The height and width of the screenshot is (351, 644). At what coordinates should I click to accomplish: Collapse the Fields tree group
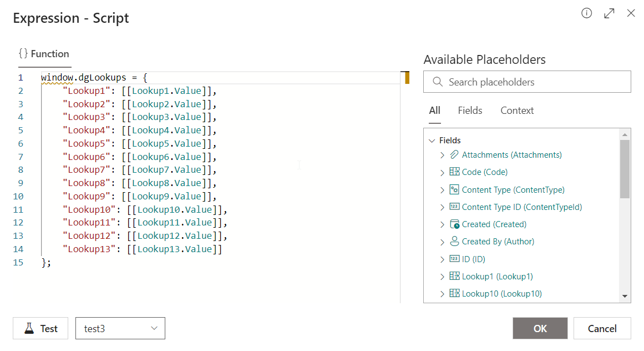432,141
